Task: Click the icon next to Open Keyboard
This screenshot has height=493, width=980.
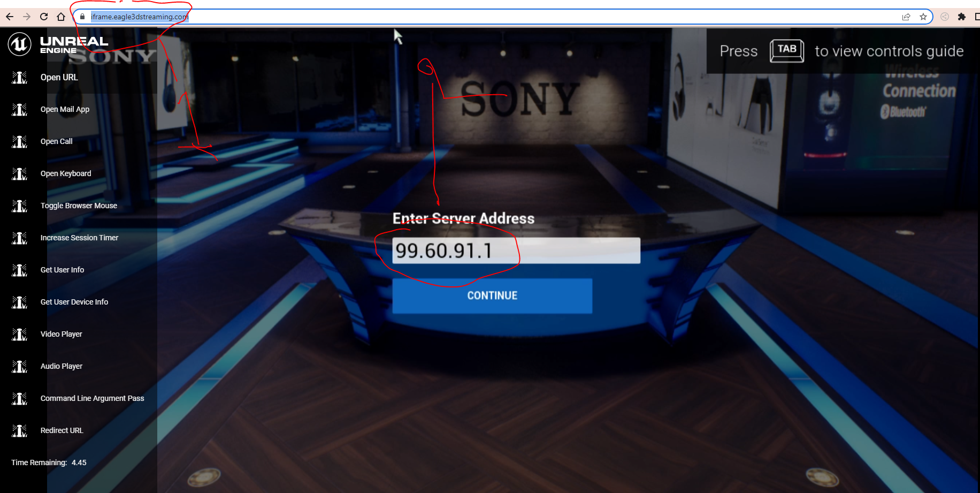Action: pos(20,174)
